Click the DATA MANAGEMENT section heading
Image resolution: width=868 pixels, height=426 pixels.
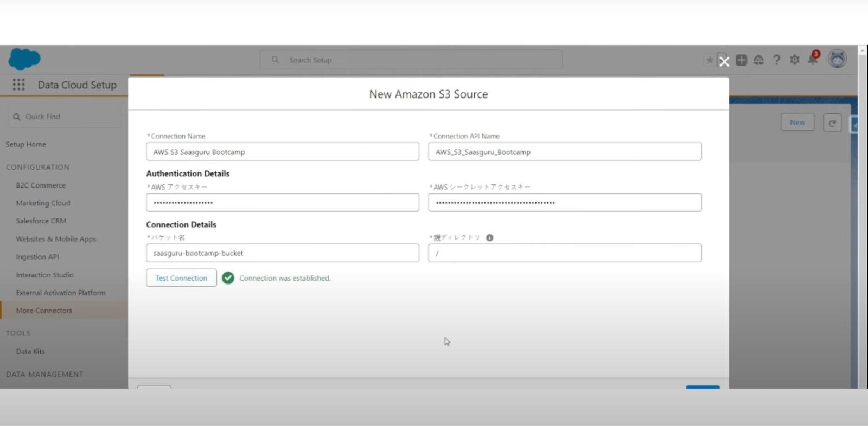pyautogui.click(x=44, y=374)
